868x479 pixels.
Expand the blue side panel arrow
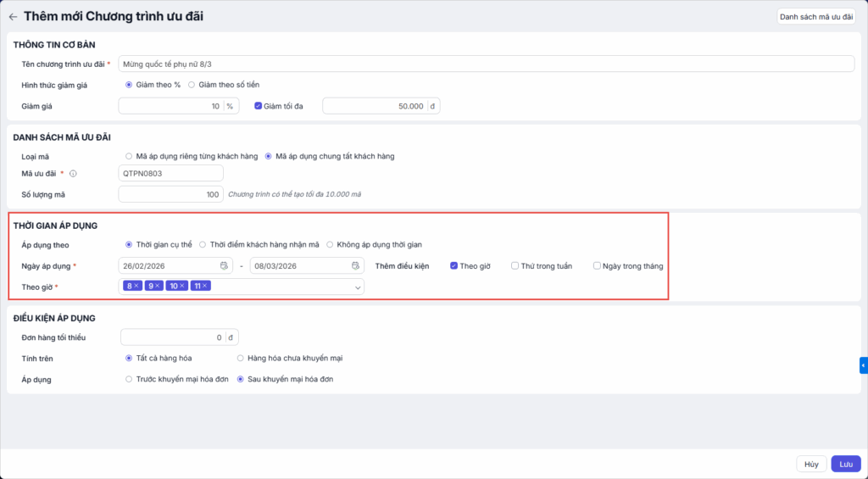(863, 365)
